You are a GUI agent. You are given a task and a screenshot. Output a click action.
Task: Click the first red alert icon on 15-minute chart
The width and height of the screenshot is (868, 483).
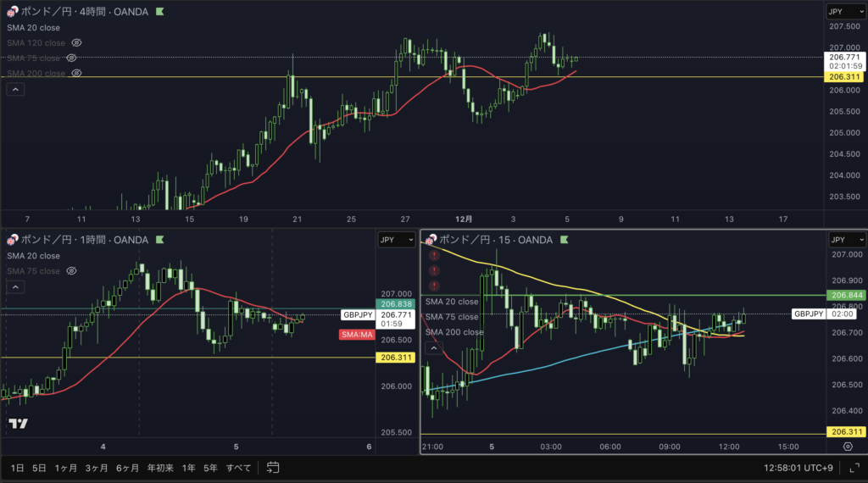click(434, 255)
